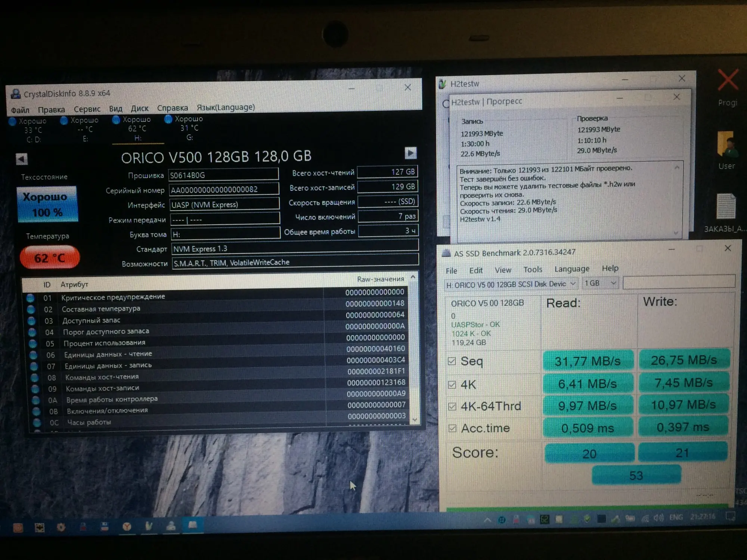Click the volume icon in system tray
747x560 pixels.
point(658,518)
